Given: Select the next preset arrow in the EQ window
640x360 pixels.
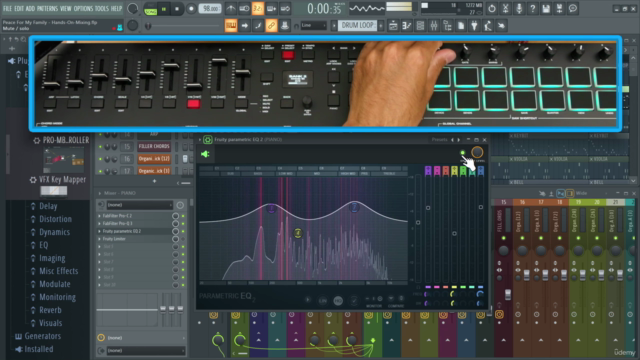Looking at the screenshot, I should tap(458, 140).
